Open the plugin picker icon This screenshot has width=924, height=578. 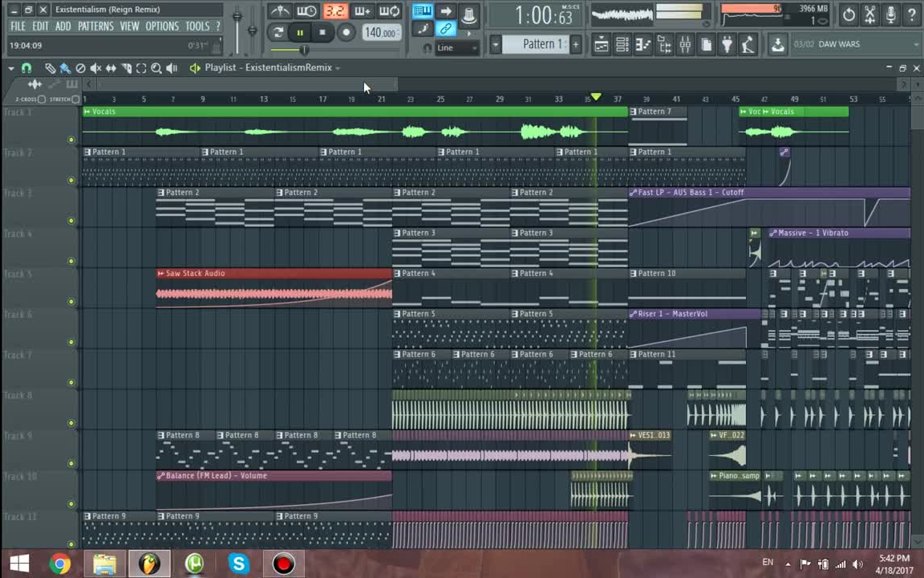(727, 45)
